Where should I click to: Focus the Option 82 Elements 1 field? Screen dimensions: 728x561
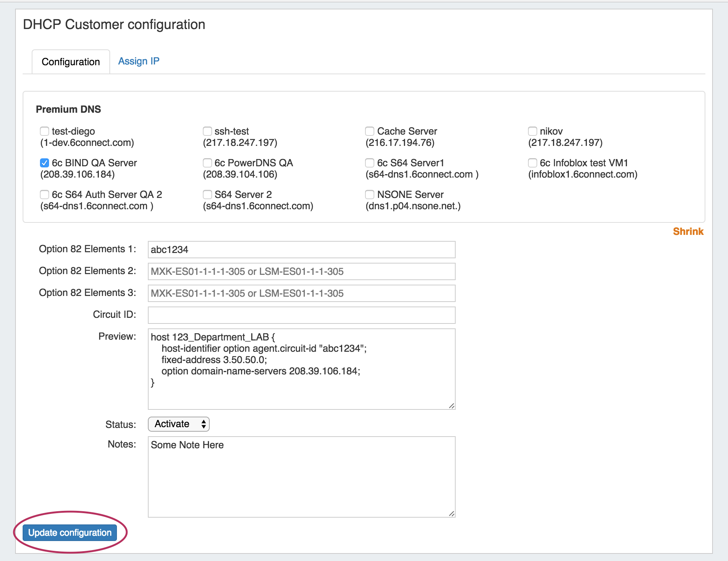pos(301,250)
